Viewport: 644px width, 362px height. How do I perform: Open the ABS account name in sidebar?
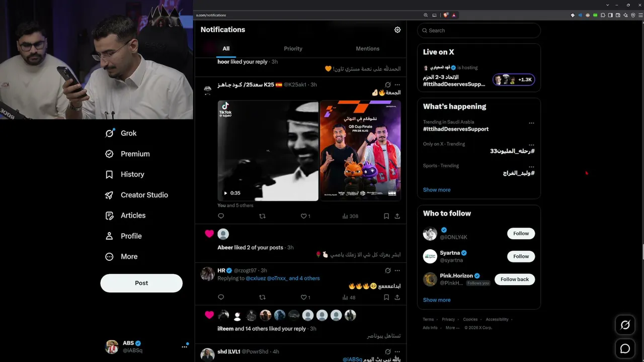pyautogui.click(x=129, y=343)
